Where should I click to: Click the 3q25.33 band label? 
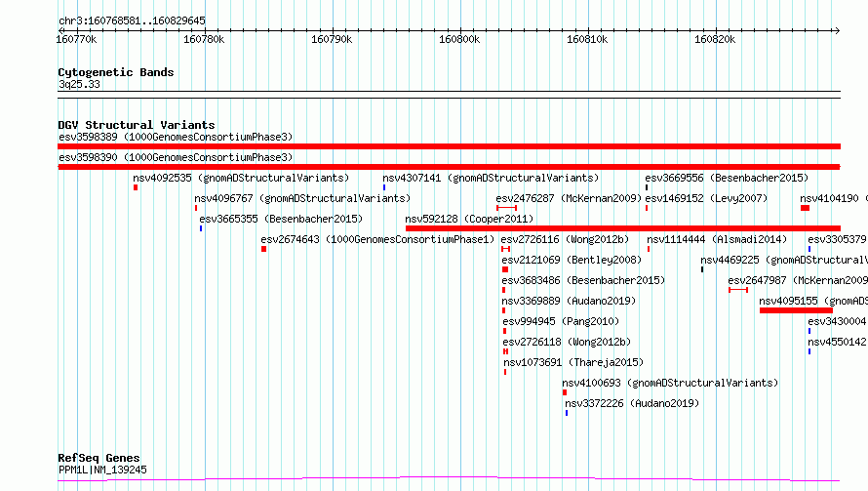click(x=79, y=84)
